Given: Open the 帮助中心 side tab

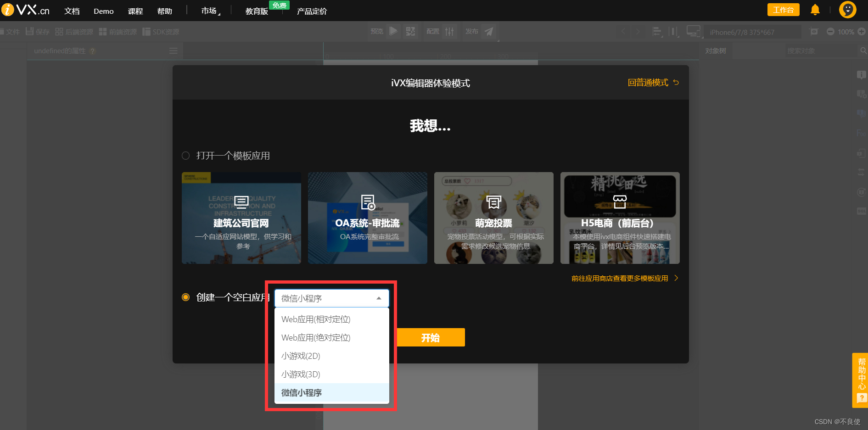Looking at the screenshot, I should 861,380.
